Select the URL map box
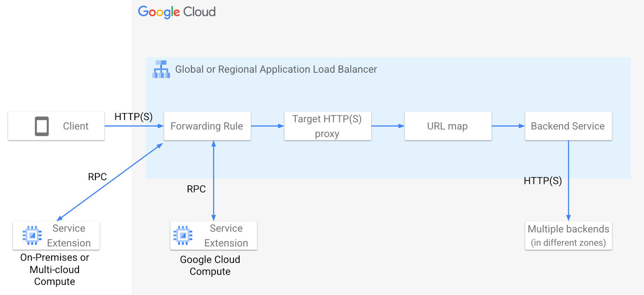The height and width of the screenshot is (295, 644). (448, 126)
